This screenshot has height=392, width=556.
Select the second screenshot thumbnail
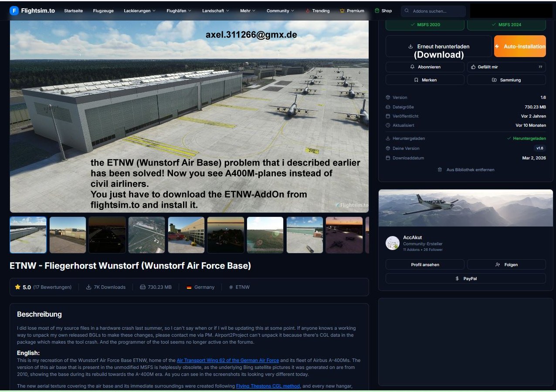pos(68,235)
